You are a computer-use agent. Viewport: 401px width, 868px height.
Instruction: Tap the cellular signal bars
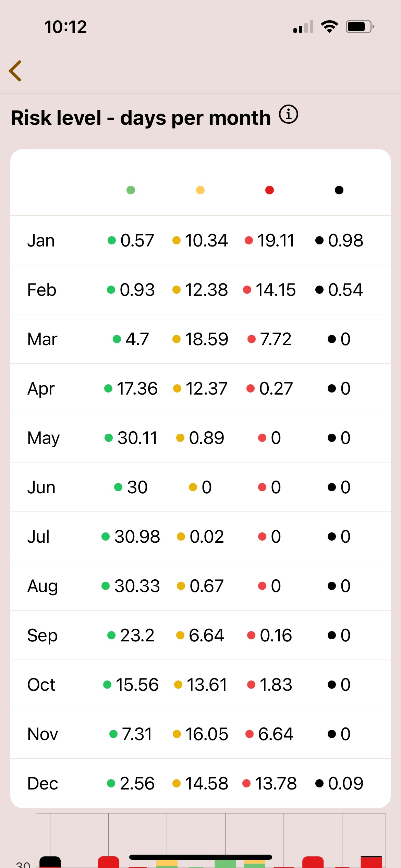pos(303,27)
